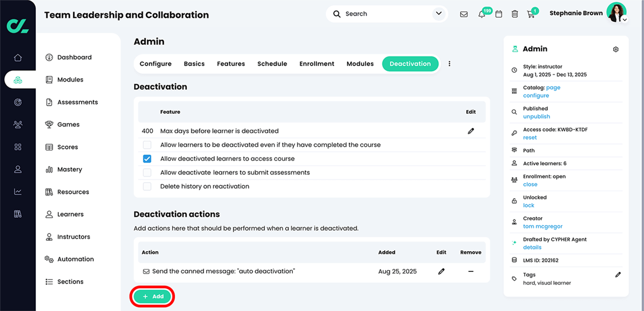Open the line chart reports icon in the left rail
This screenshot has width=644, height=311.
[x=18, y=192]
